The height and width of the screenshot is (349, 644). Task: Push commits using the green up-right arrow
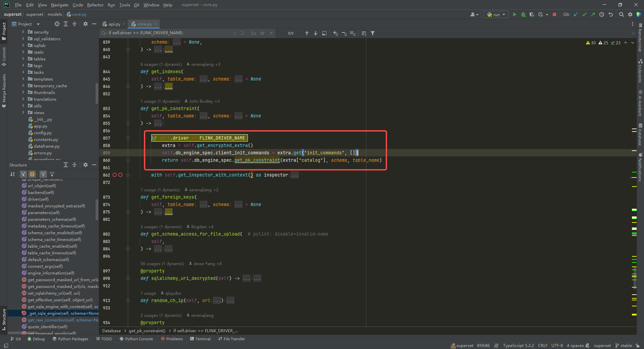[593, 14]
